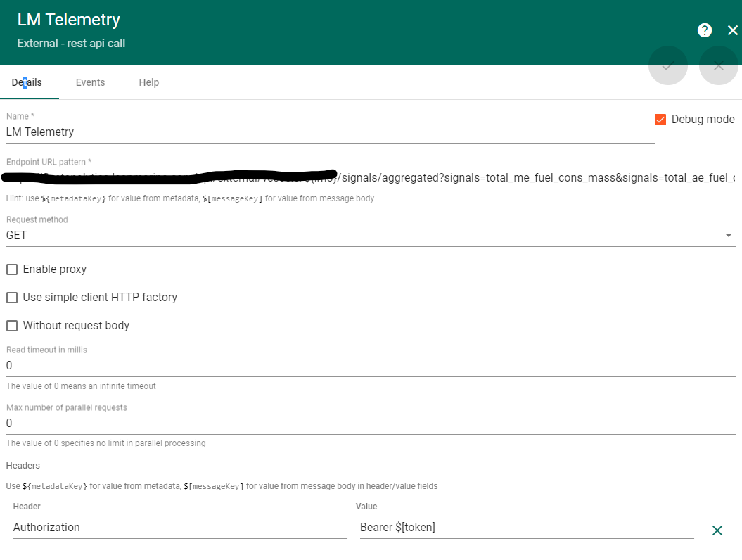Screen dimensions: 742x560
Task: Click the circular X cancel icon
Action: tap(718, 65)
